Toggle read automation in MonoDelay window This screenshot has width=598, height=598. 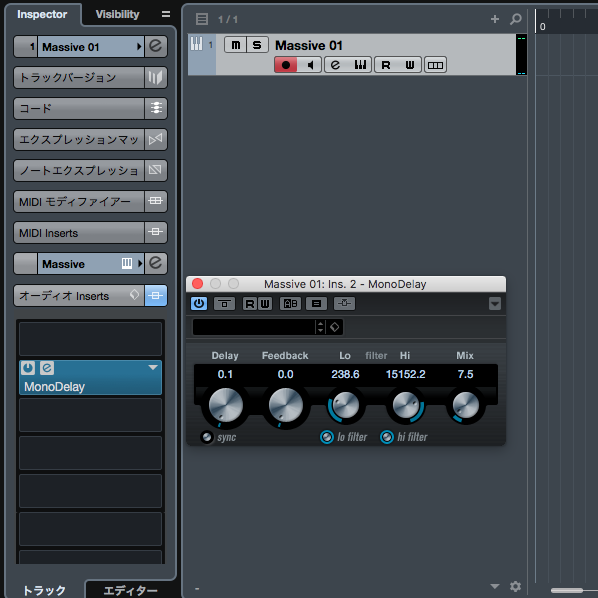(250, 304)
